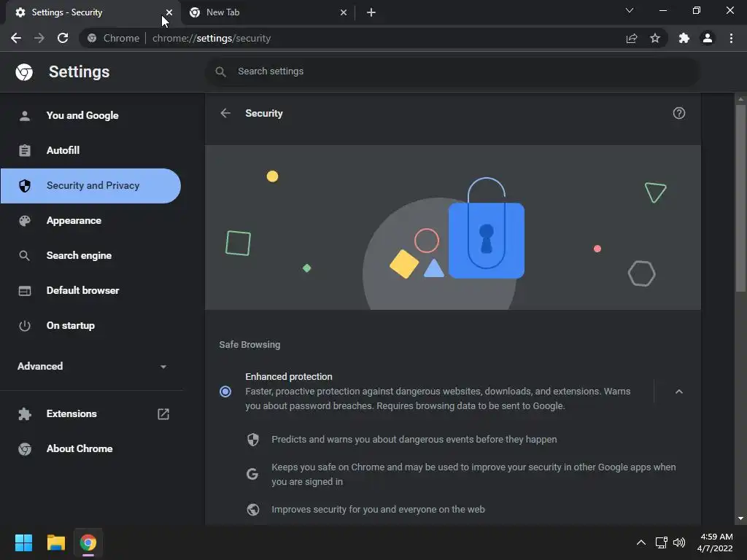Click the globe icon beside Improves security

click(253, 510)
